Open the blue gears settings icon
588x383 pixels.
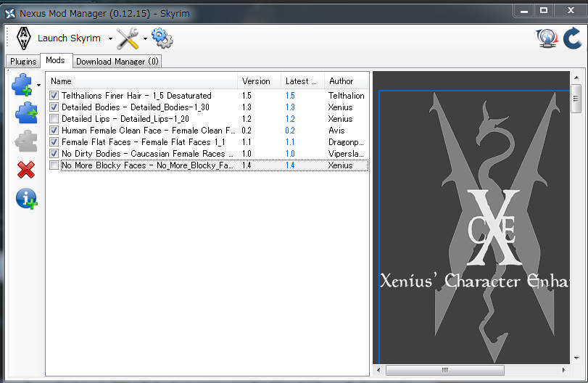(162, 38)
